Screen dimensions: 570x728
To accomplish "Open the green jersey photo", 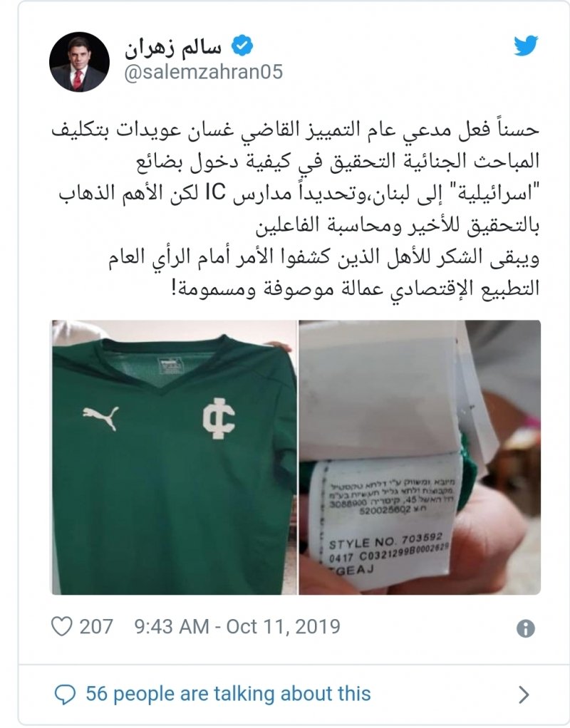I will point(174,457).
